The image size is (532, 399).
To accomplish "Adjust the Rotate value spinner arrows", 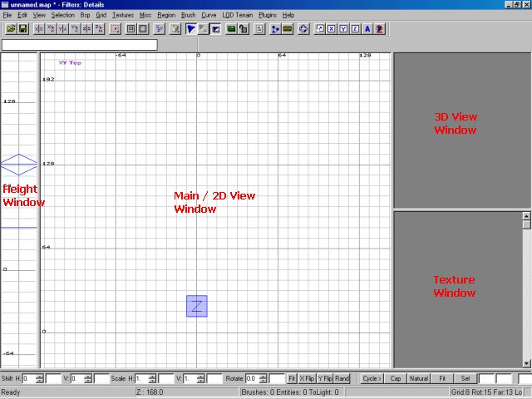I will (x=264, y=378).
